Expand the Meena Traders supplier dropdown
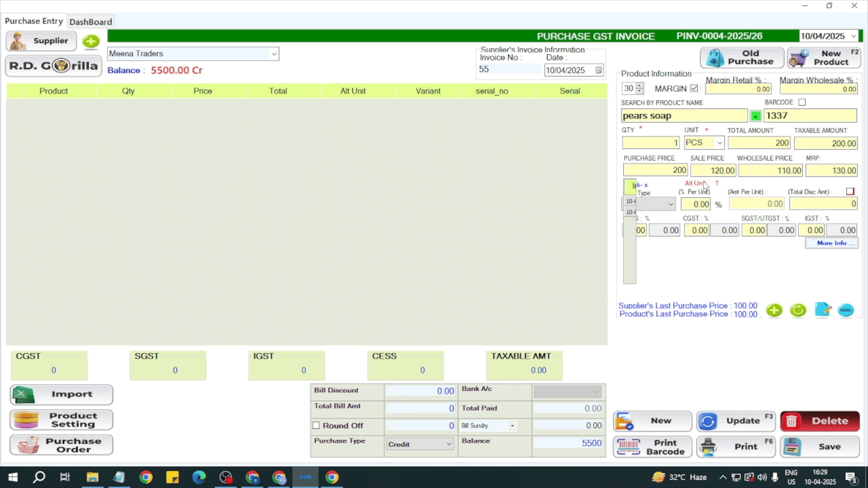Viewport: 868px width, 488px height. [274, 54]
